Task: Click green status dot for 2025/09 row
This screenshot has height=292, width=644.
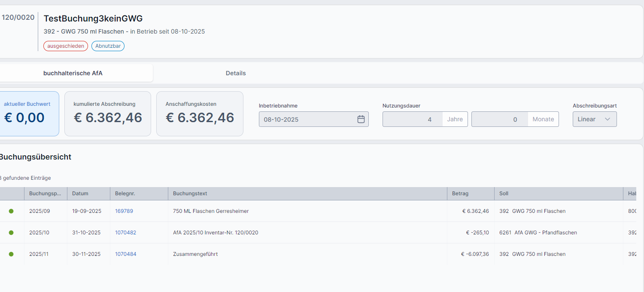Action: click(11, 211)
